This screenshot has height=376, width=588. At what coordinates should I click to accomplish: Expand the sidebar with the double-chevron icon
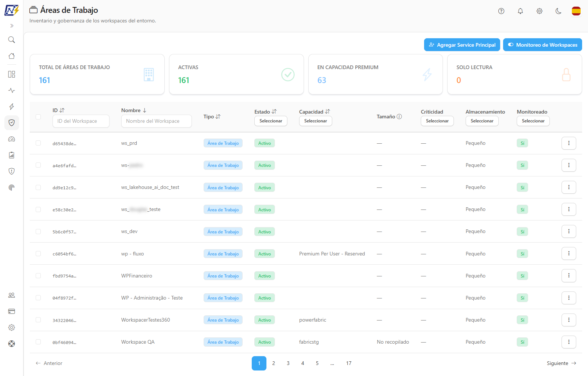tap(12, 26)
